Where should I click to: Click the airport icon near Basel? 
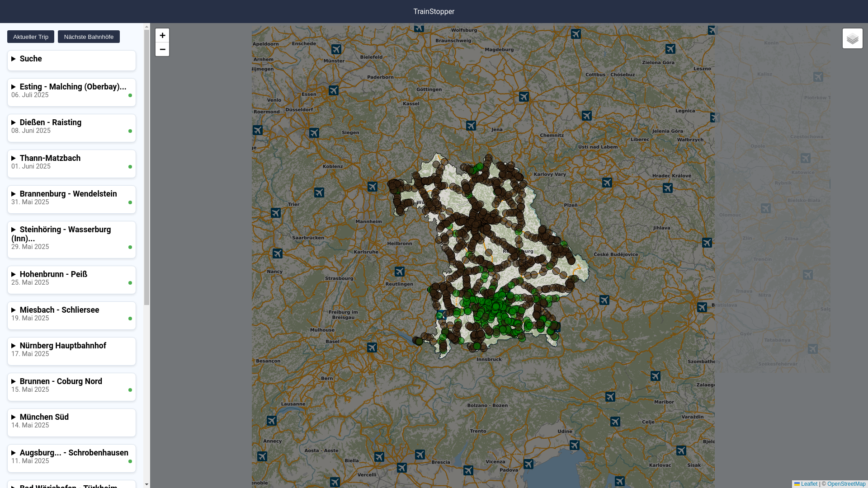(x=372, y=347)
